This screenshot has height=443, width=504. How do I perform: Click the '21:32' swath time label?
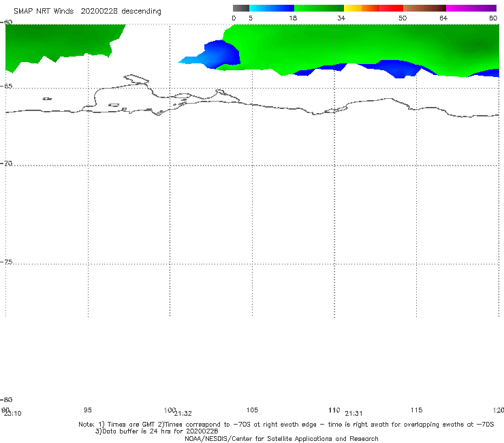point(183,414)
